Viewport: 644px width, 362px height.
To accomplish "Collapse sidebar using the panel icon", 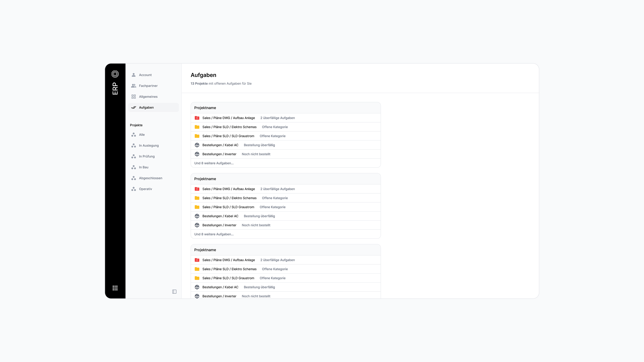I will pos(174,292).
